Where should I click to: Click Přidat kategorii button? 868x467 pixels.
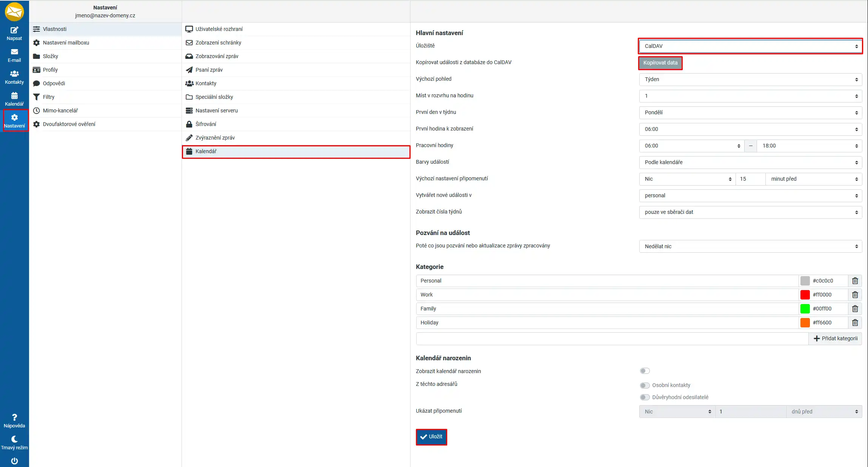click(835, 338)
